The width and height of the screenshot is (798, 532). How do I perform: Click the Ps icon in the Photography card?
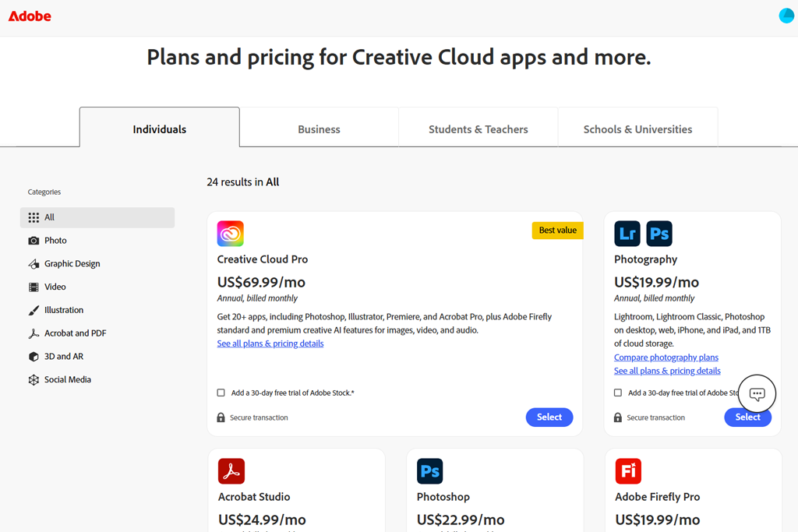click(659, 234)
